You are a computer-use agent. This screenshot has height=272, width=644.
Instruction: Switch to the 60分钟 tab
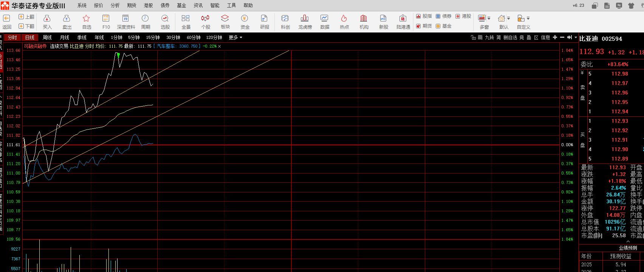tap(194, 37)
